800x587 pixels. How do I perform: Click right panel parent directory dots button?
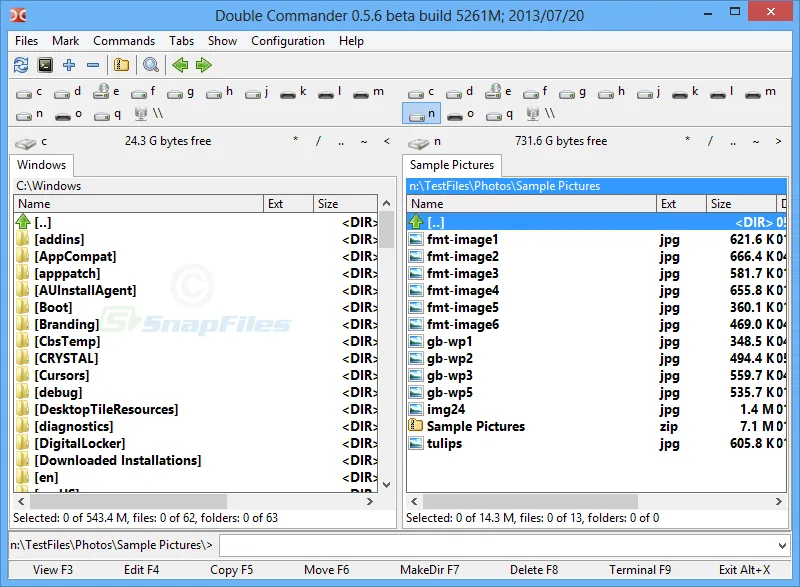coord(733,141)
